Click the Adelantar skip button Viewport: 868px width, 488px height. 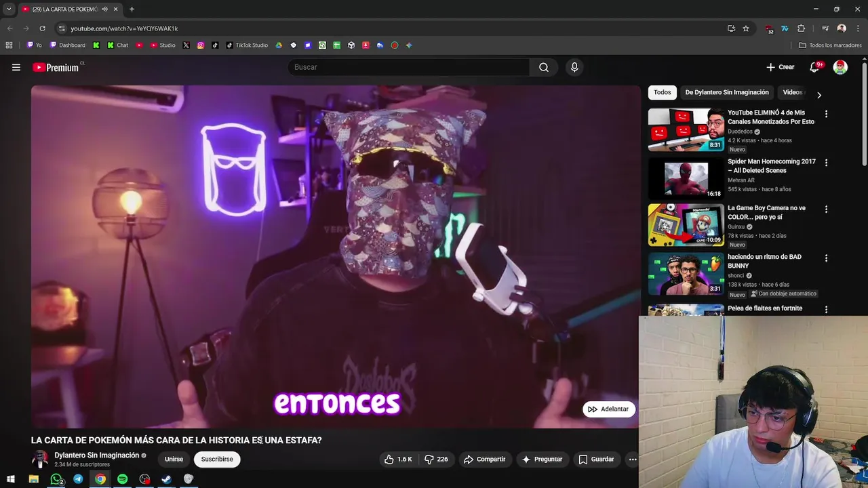[x=608, y=409]
